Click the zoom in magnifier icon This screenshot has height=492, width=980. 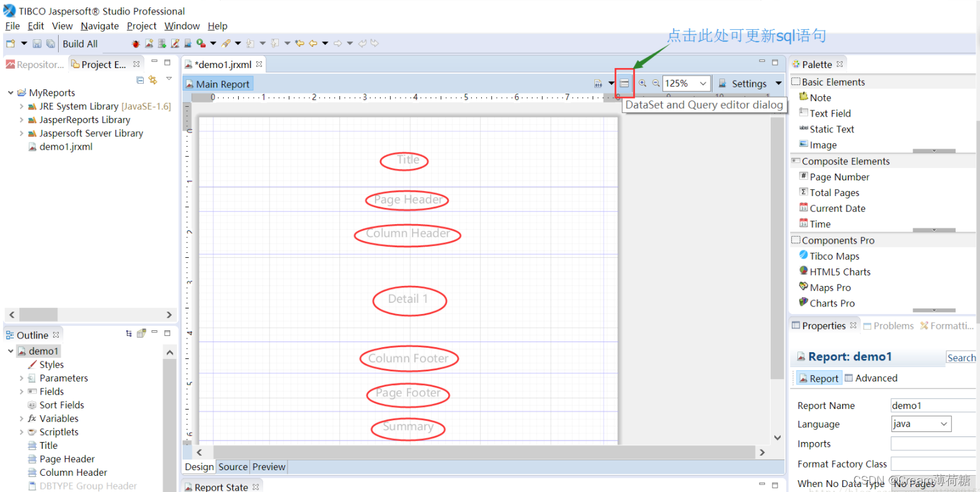[642, 83]
